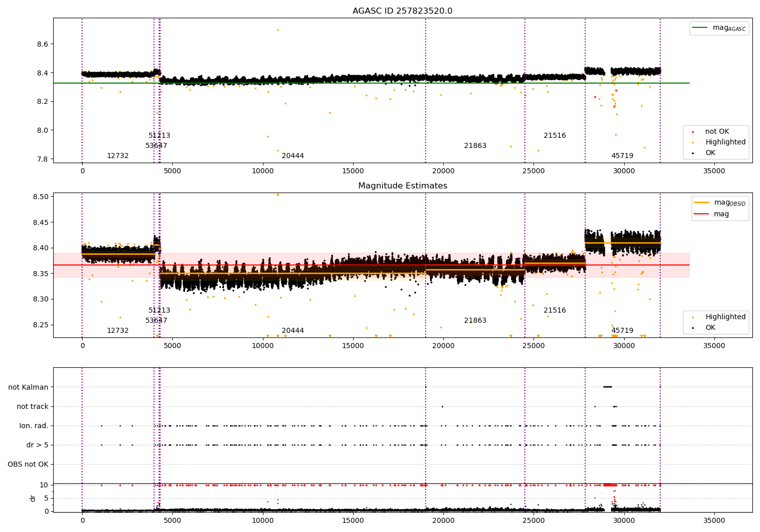Click the 'not Kalman' row label
This screenshot has width=760, height=532.
[28, 387]
